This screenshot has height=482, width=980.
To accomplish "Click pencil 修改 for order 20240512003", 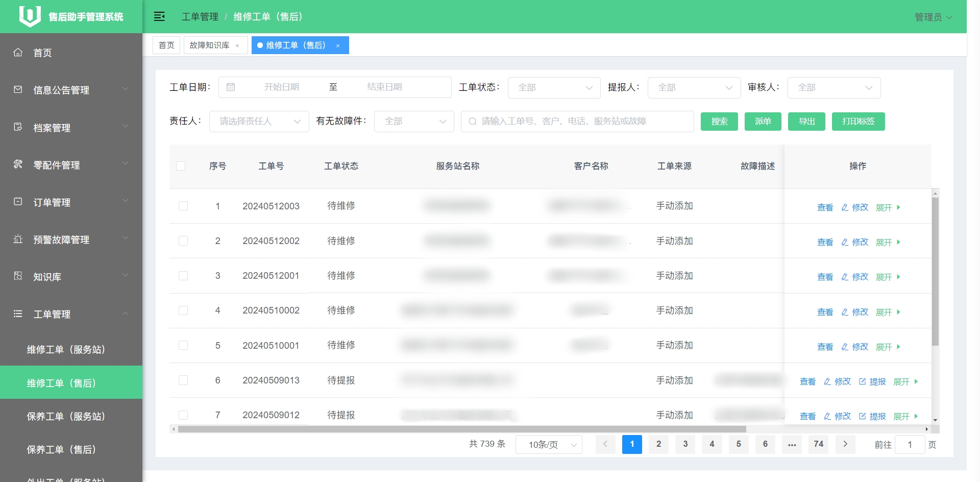I will (855, 207).
